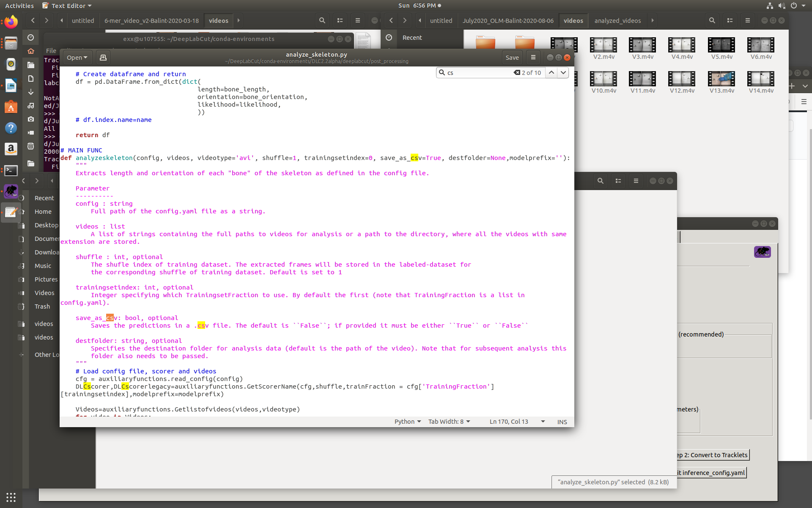The image size is (812, 508).
Task: Open the Terminal from the dock
Action: point(11,170)
